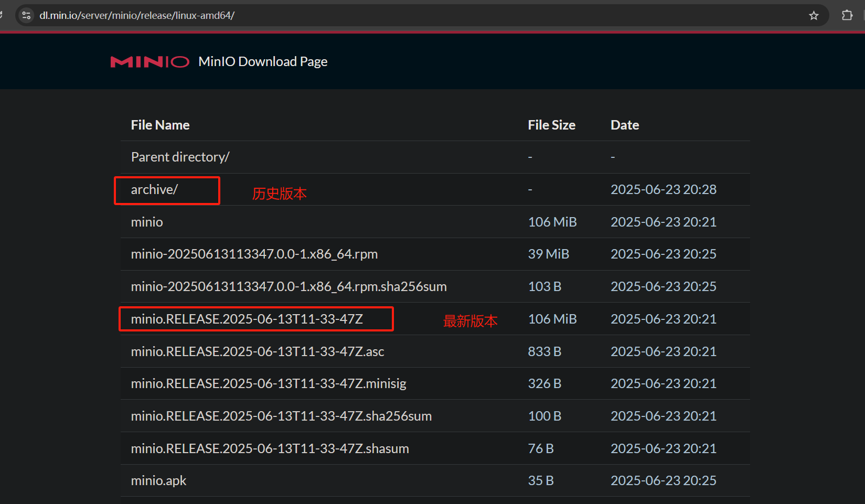Select the archive date 2025-06-23 20:28
Screen dimensions: 865x504
click(x=664, y=189)
